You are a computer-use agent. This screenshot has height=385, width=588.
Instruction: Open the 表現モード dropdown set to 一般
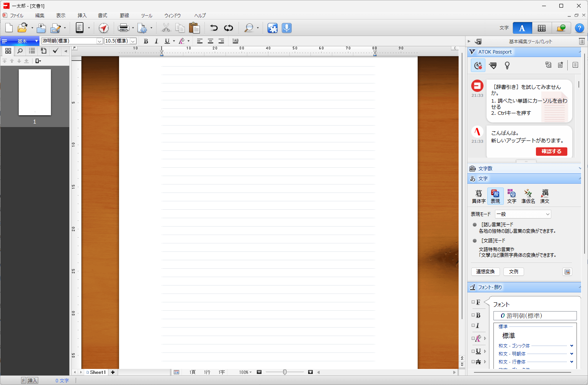[523, 214]
